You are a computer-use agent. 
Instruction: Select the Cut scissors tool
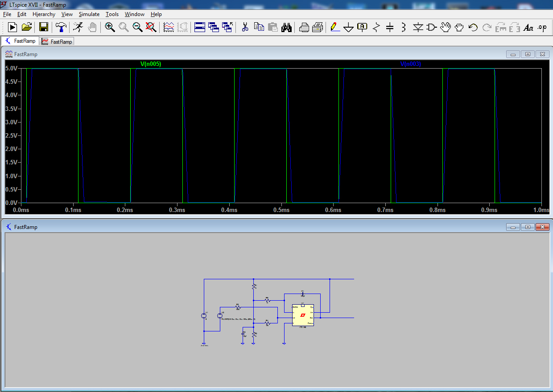[x=245, y=27]
